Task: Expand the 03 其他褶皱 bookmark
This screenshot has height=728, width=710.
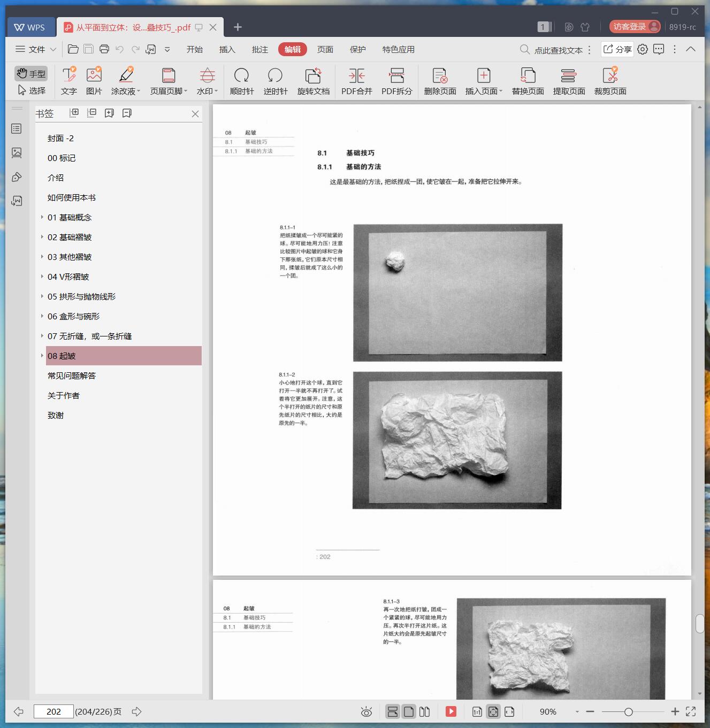Action: click(42, 257)
